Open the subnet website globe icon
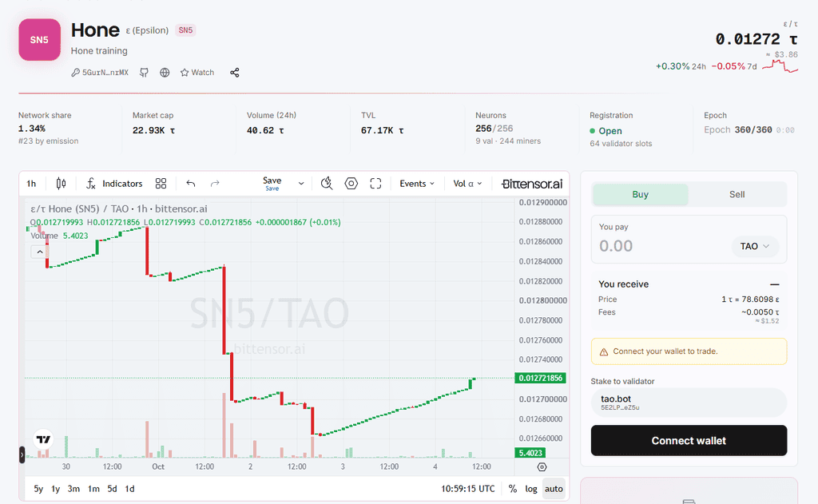The width and height of the screenshot is (818, 504). point(165,73)
